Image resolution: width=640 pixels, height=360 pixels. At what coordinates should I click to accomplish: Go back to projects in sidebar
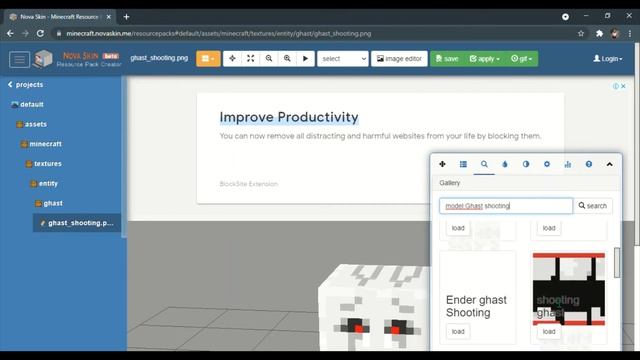tap(25, 84)
